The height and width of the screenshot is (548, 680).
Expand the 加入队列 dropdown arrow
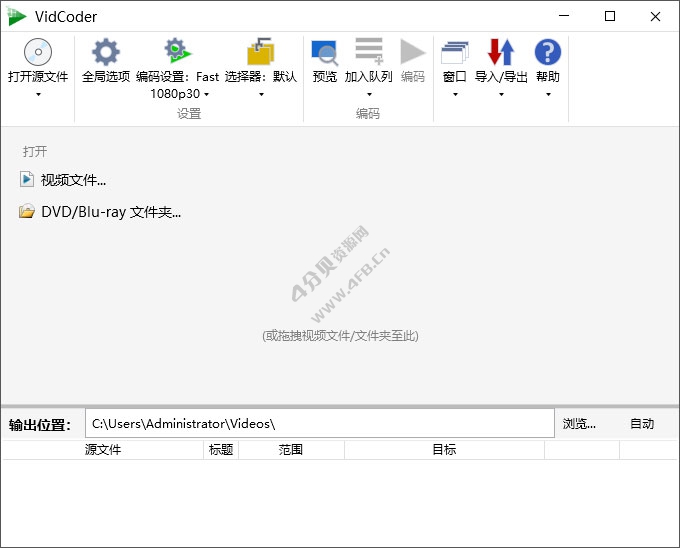369,94
